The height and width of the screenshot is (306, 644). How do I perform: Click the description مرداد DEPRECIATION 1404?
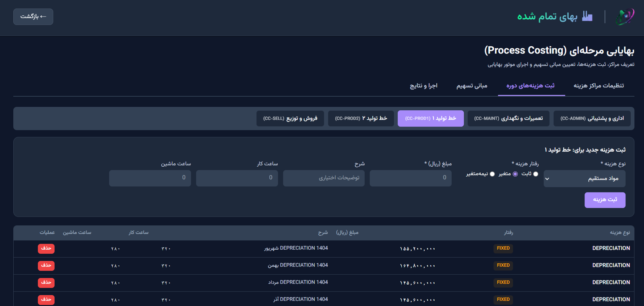298,282
